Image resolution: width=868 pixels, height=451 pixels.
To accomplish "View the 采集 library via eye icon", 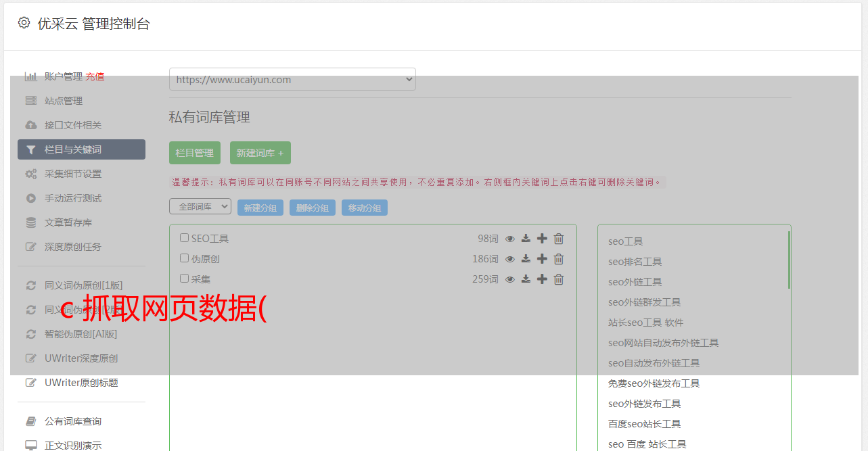I will point(510,279).
